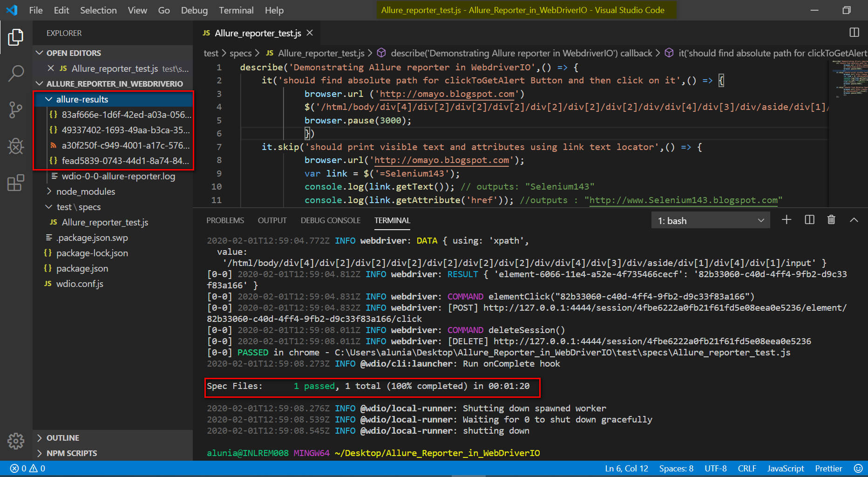Close Allure_reporter_test.js in Open Editors
This screenshot has height=477, width=868.
51,68
